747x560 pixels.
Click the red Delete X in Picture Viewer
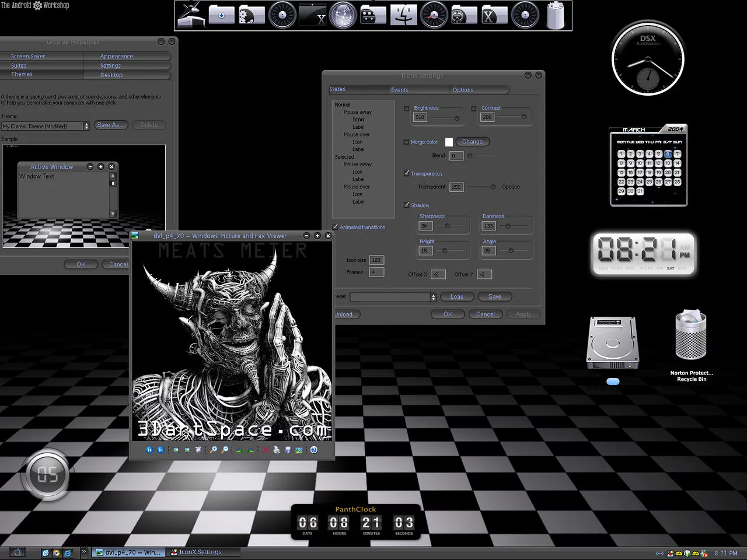click(x=266, y=450)
